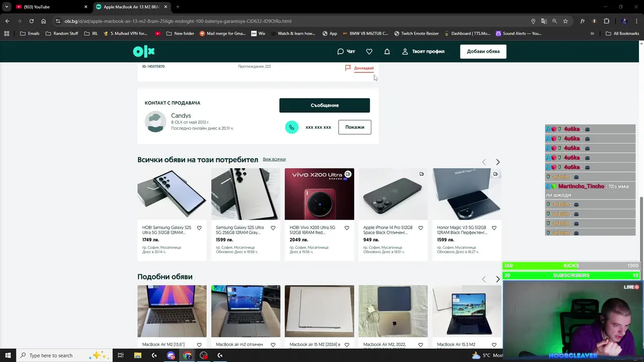Go to browser home page
Screen dimensions: 644x362
43,21
